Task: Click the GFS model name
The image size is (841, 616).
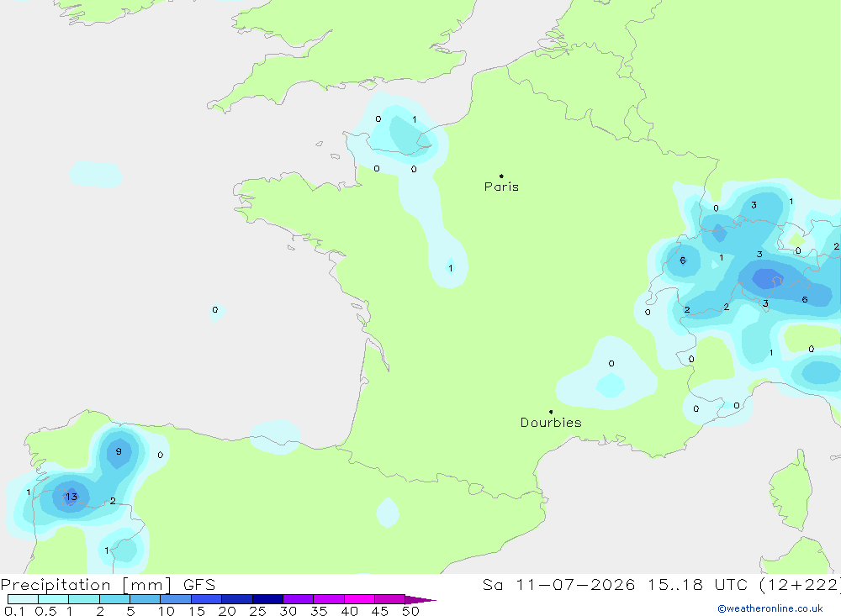Action: pyautogui.click(x=199, y=585)
